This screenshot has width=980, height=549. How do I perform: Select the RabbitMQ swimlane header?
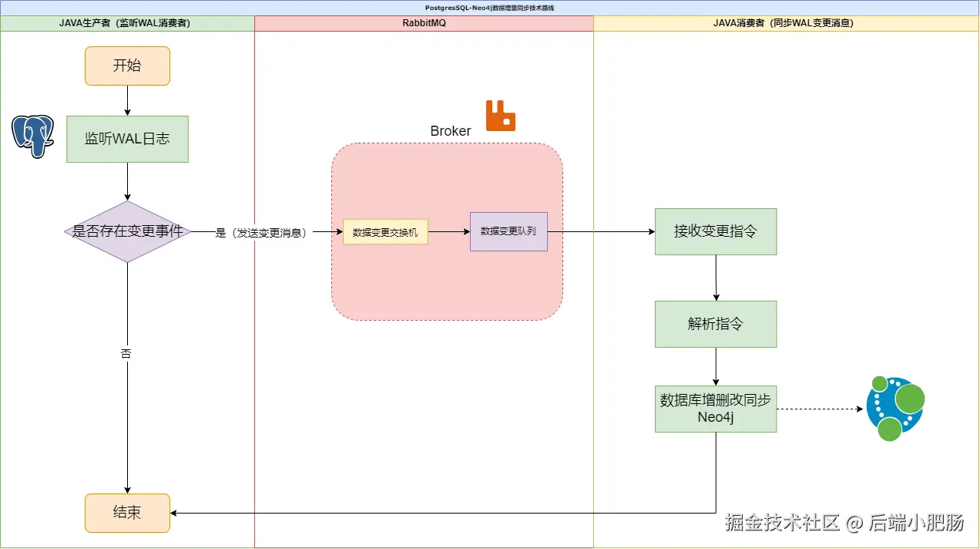(423, 23)
